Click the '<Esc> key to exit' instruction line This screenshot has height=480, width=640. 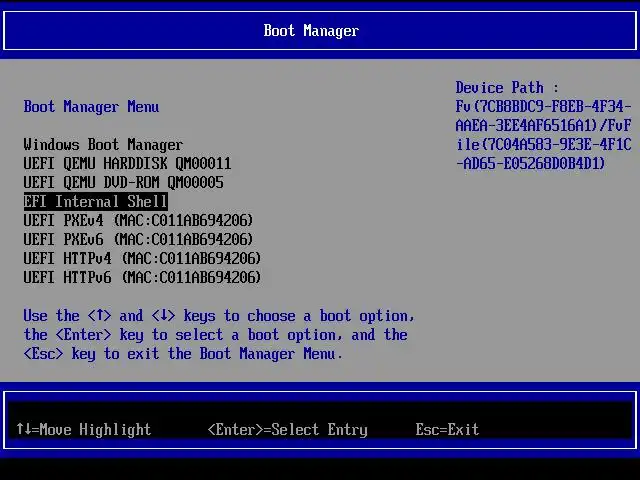183,354
